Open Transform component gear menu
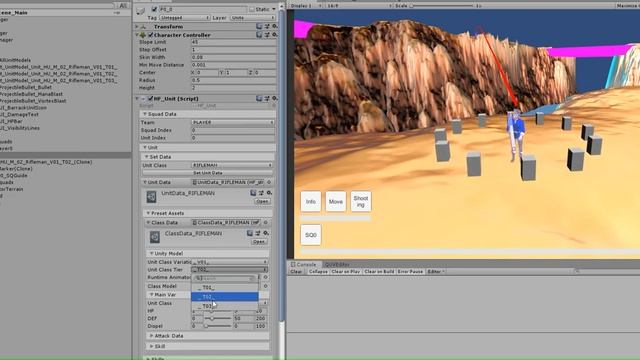The image size is (640, 360). tap(275, 26)
